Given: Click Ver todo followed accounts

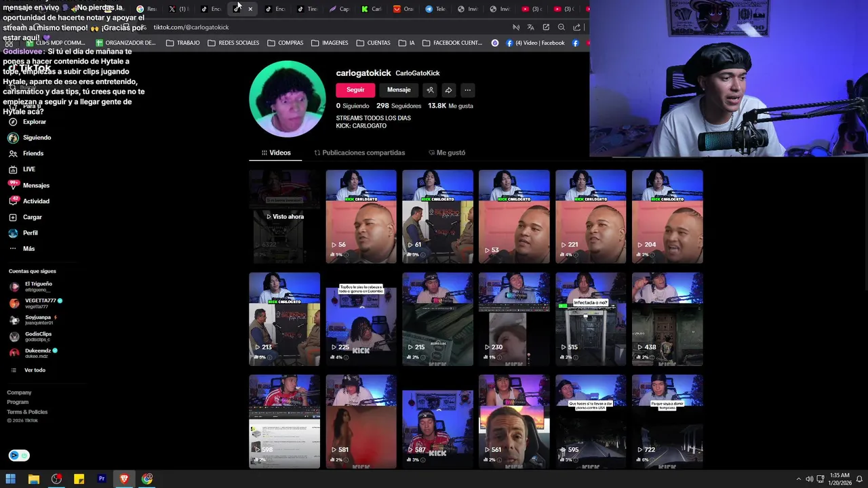Looking at the screenshot, I should (x=28, y=370).
